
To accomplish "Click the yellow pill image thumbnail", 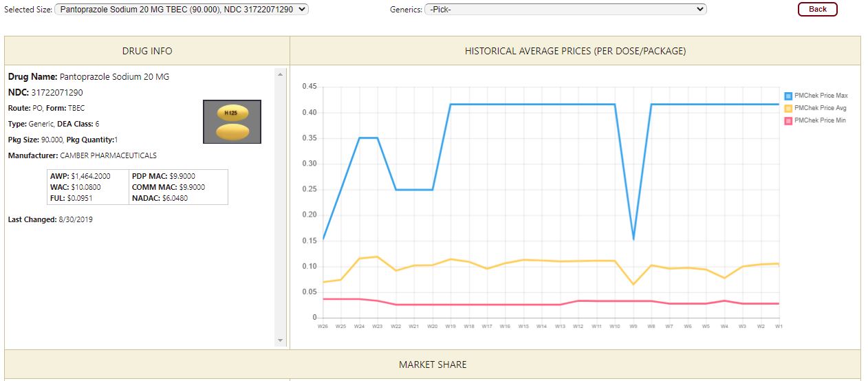I will pos(232,122).
